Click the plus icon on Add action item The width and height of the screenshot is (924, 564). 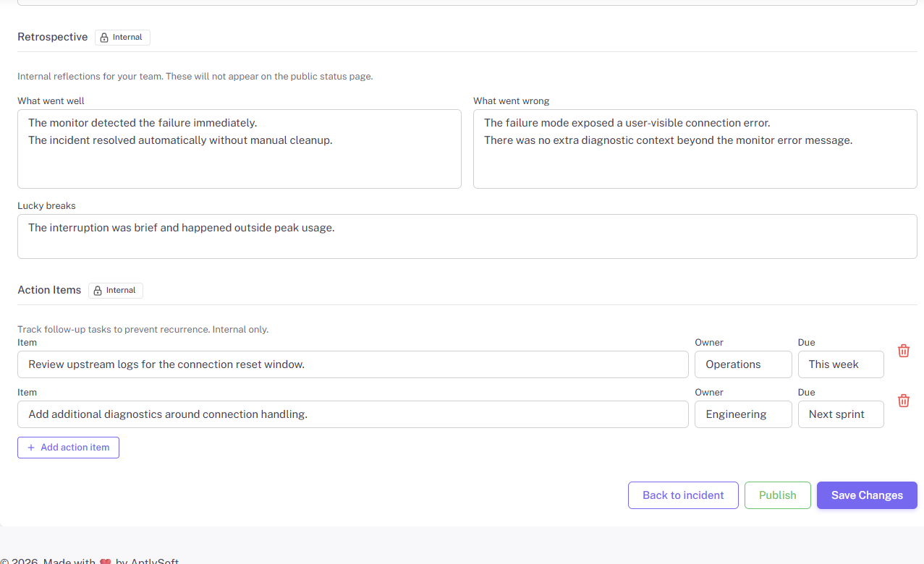pos(30,447)
